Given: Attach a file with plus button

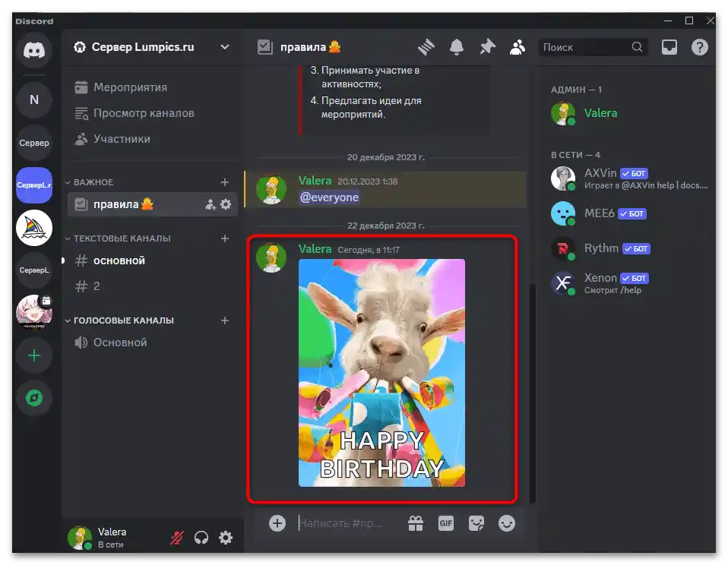Looking at the screenshot, I should (x=277, y=523).
